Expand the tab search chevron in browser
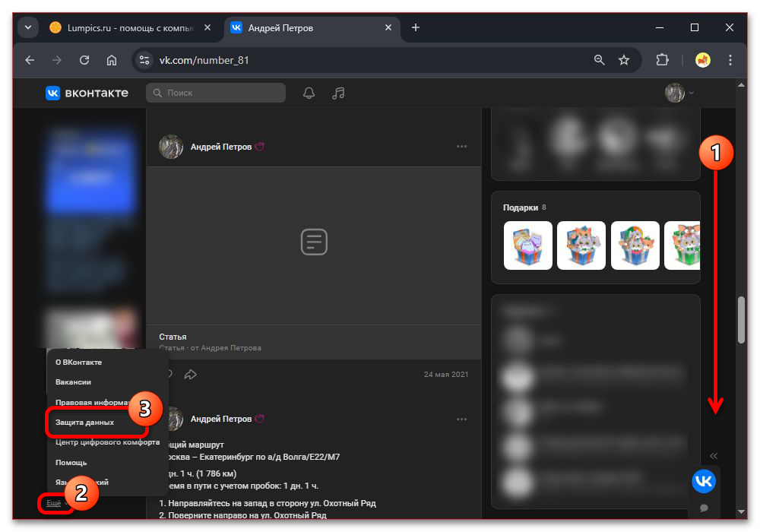This screenshot has height=532, width=760. pyautogui.click(x=29, y=27)
